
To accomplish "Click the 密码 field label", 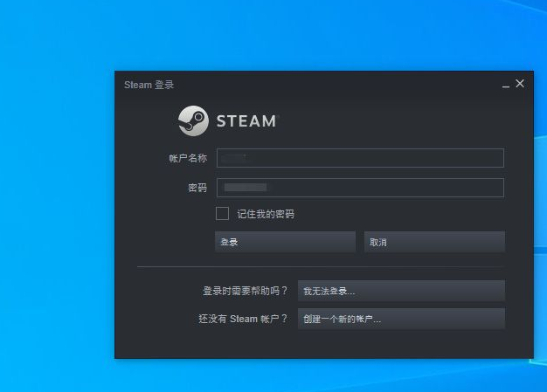I will 197,188.
